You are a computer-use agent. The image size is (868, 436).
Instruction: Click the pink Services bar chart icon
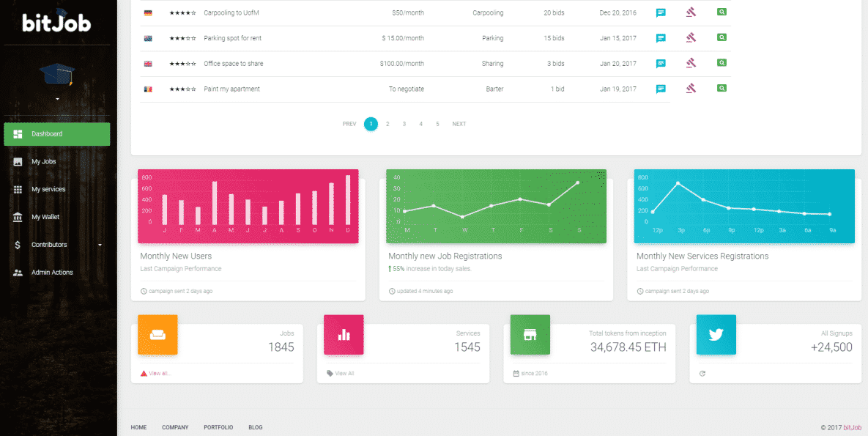point(344,335)
